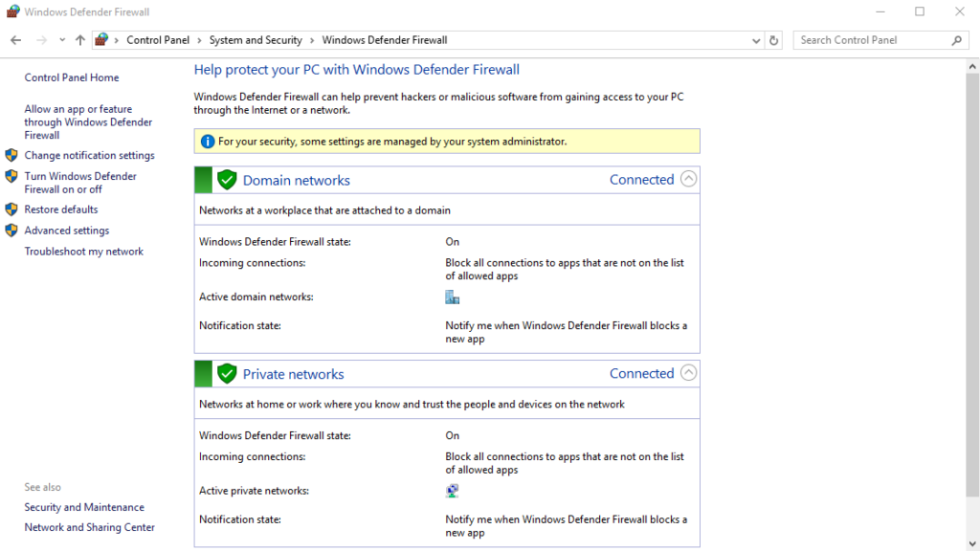Image resolution: width=980 pixels, height=551 pixels.
Task: Collapse the Domain networks section
Action: 688,179
